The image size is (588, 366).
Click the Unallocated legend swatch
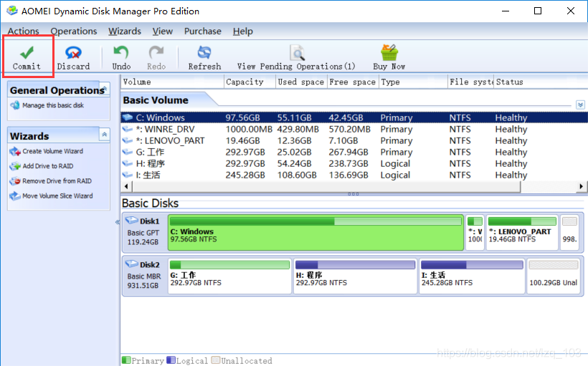[216, 360]
